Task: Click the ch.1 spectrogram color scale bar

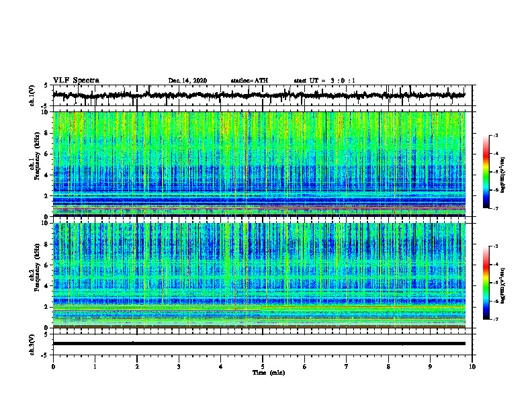Action: point(486,172)
